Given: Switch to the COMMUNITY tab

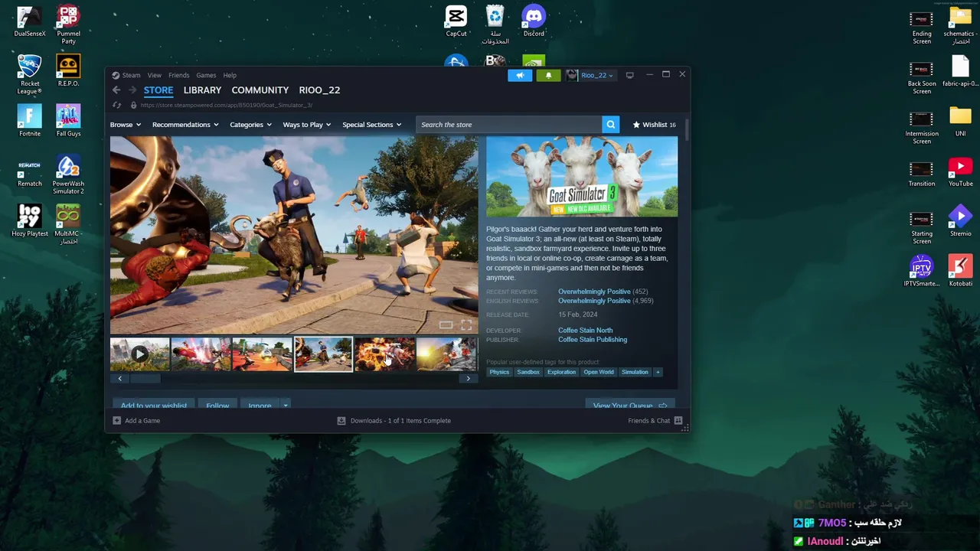Looking at the screenshot, I should [260, 90].
